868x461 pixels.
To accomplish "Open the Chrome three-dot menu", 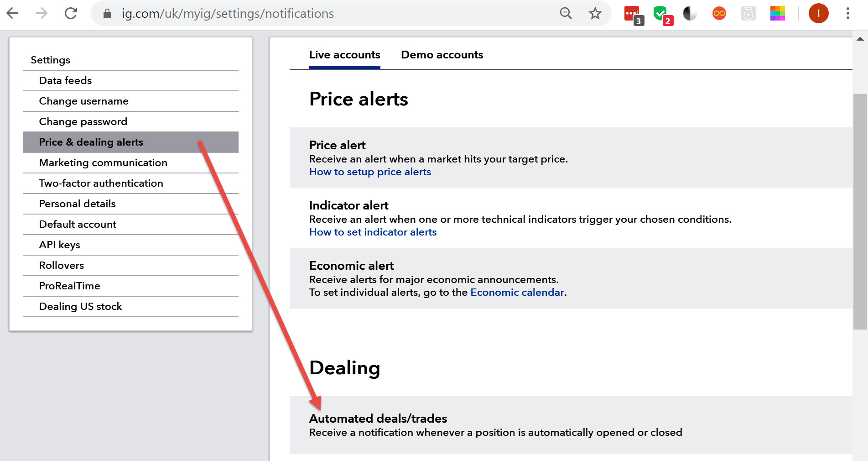I will click(x=847, y=14).
